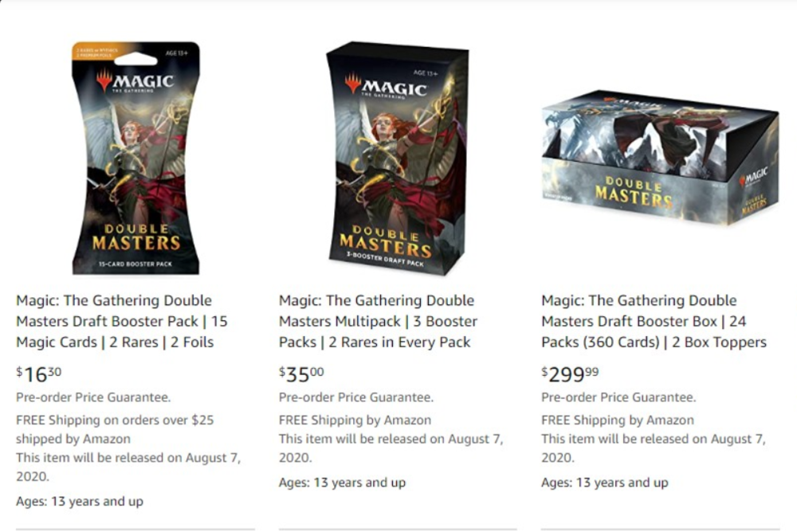This screenshot has width=797, height=532.
Task: Click the release date text under the Multipack
Action: pyautogui.click(x=391, y=448)
